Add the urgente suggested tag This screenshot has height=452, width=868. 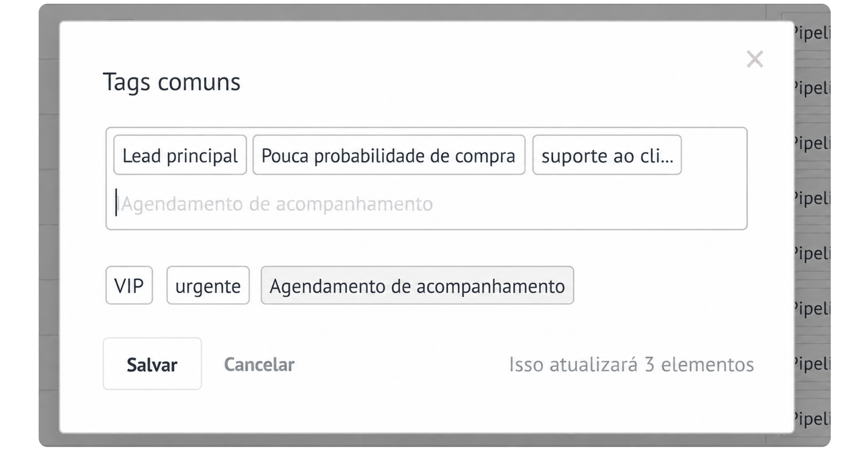tap(208, 285)
